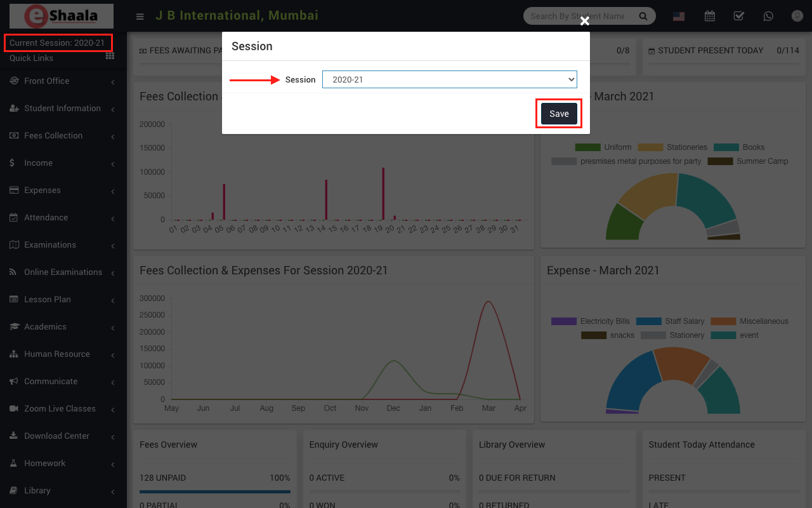Image resolution: width=812 pixels, height=508 pixels.
Task: Toggle the Uniform legend swatch
Action: click(587, 147)
